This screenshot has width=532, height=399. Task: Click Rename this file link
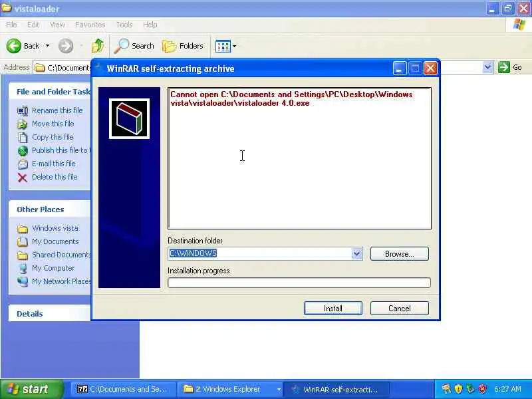(x=57, y=110)
